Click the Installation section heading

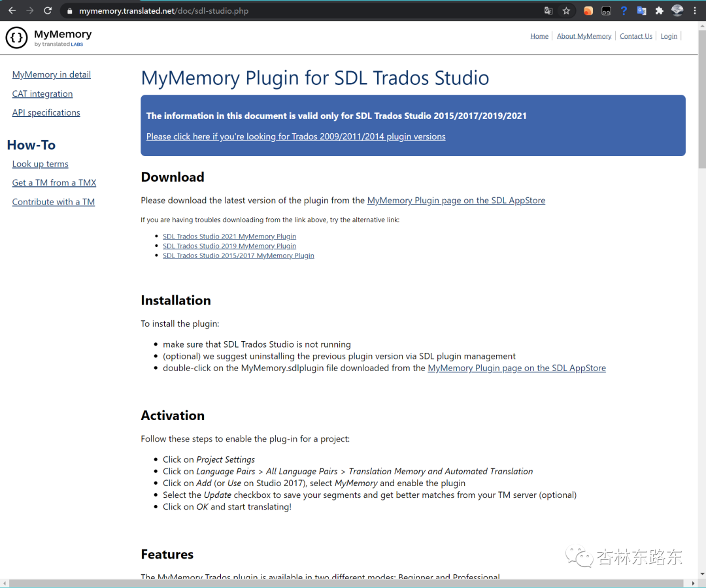tap(176, 300)
